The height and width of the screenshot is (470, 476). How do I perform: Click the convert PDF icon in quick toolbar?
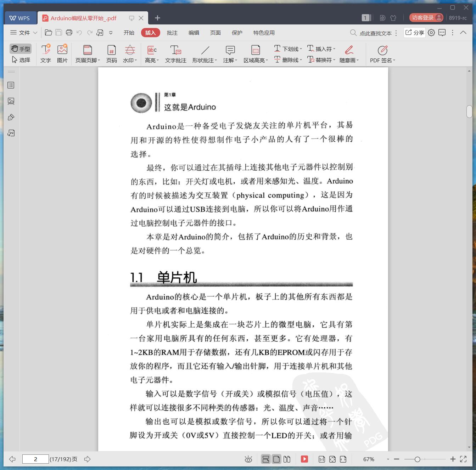pos(100,33)
